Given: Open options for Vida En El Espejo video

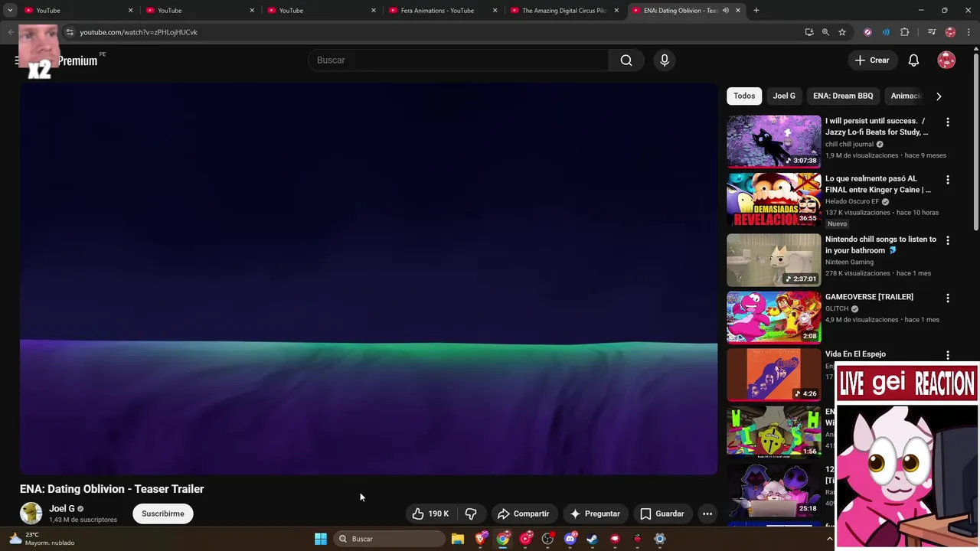Looking at the screenshot, I should tap(948, 355).
